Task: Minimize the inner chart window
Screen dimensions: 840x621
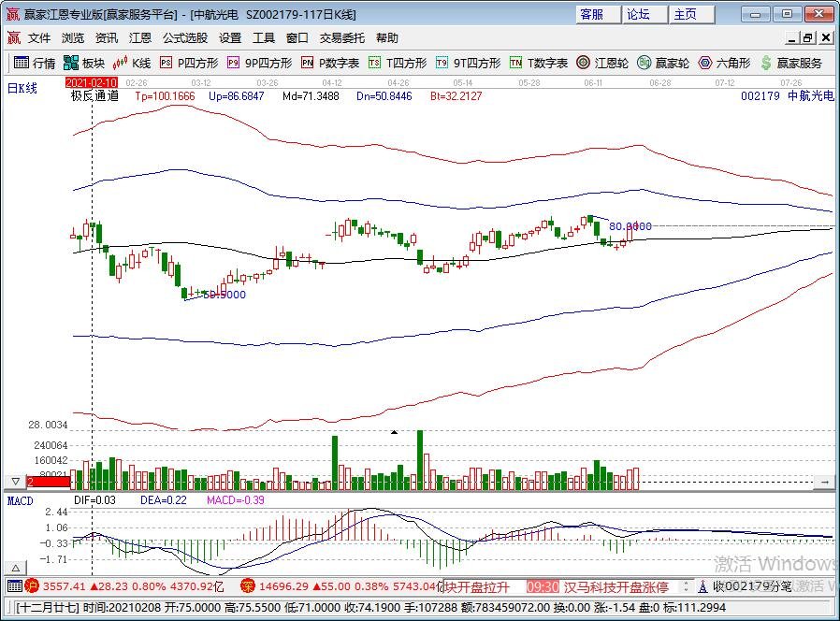Action: (x=793, y=37)
